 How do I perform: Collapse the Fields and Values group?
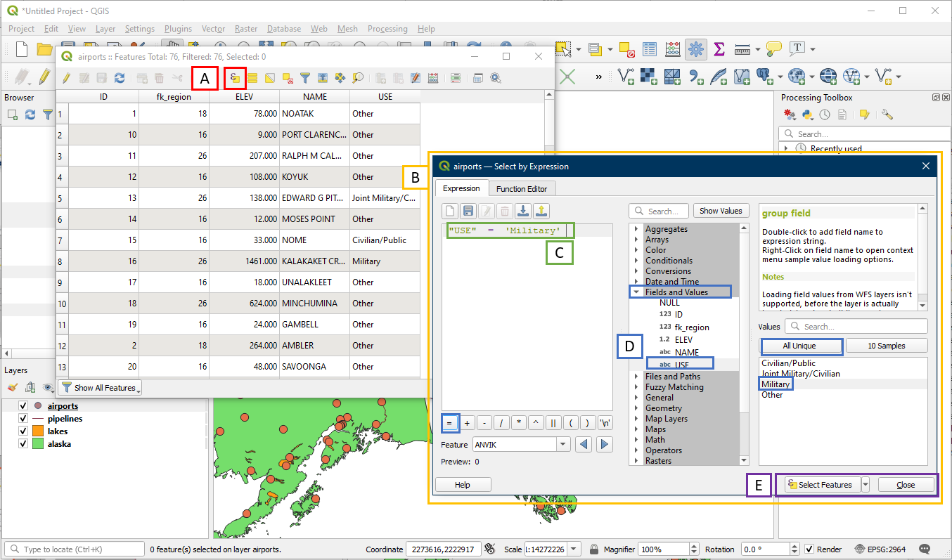coord(636,292)
